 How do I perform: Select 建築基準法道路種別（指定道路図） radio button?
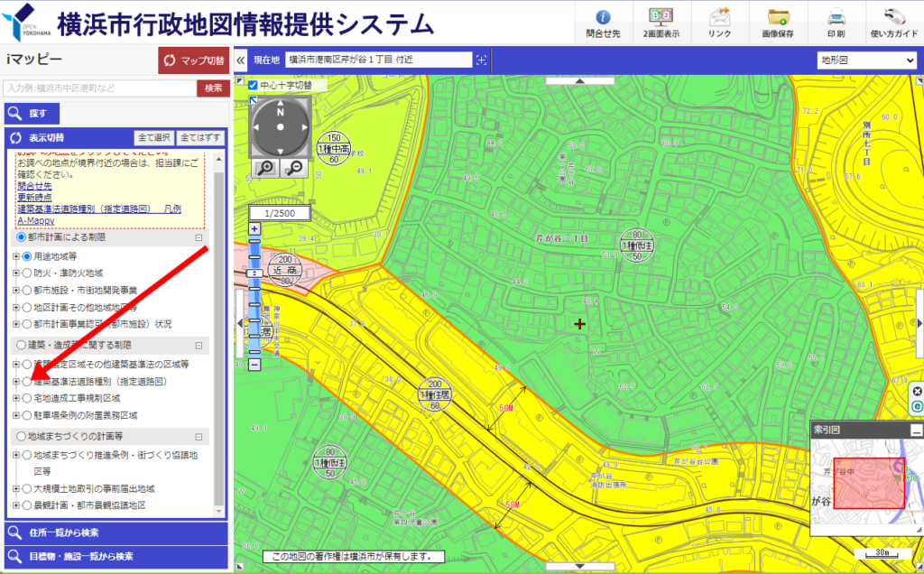26,381
